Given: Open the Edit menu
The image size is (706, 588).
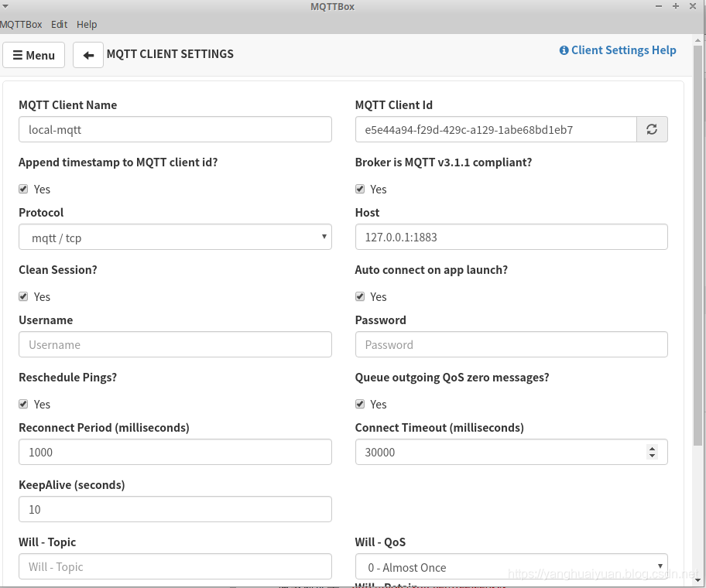Looking at the screenshot, I should 59,24.
